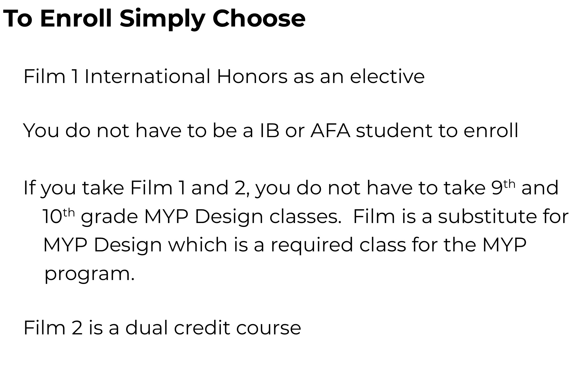
Task: Click the word "which"
Action: click(197, 245)
